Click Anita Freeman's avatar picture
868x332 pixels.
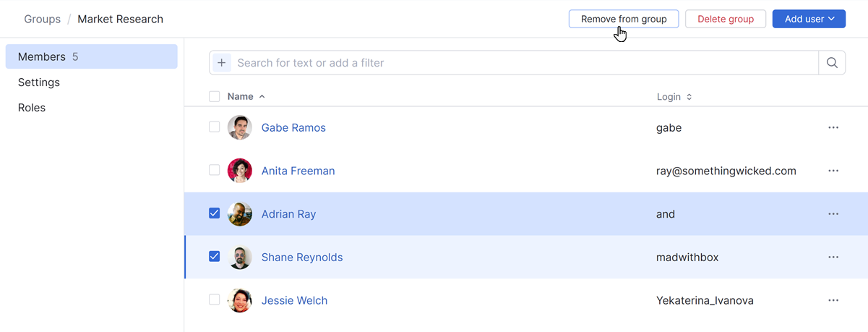click(240, 171)
